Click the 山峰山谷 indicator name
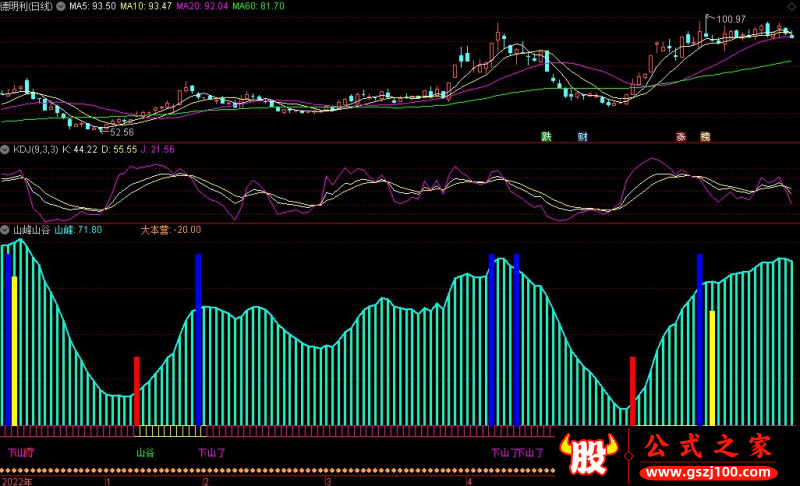The width and height of the screenshot is (800, 486). pos(31,229)
